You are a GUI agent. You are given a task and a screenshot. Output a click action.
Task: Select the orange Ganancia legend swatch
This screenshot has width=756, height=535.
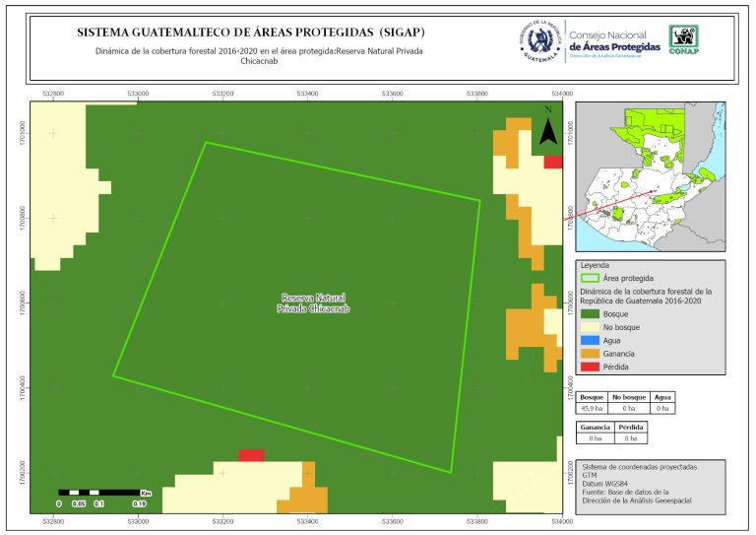(589, 353)
